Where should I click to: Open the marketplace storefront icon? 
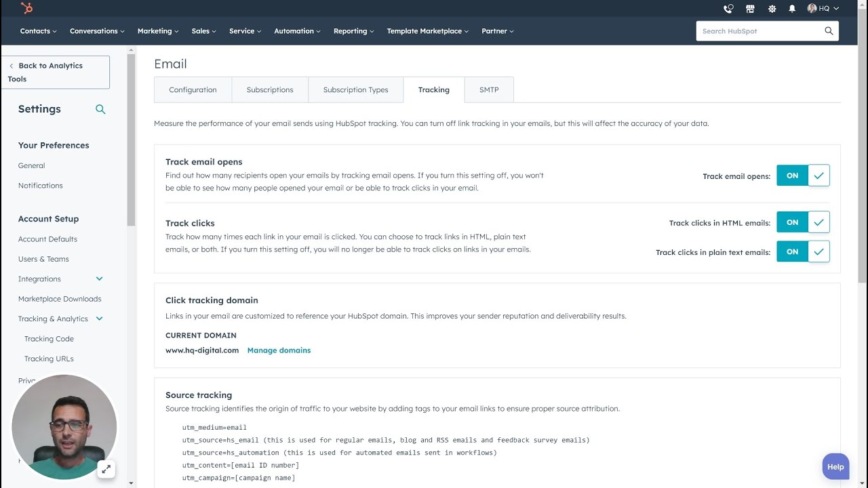click(x=750, y=9)
